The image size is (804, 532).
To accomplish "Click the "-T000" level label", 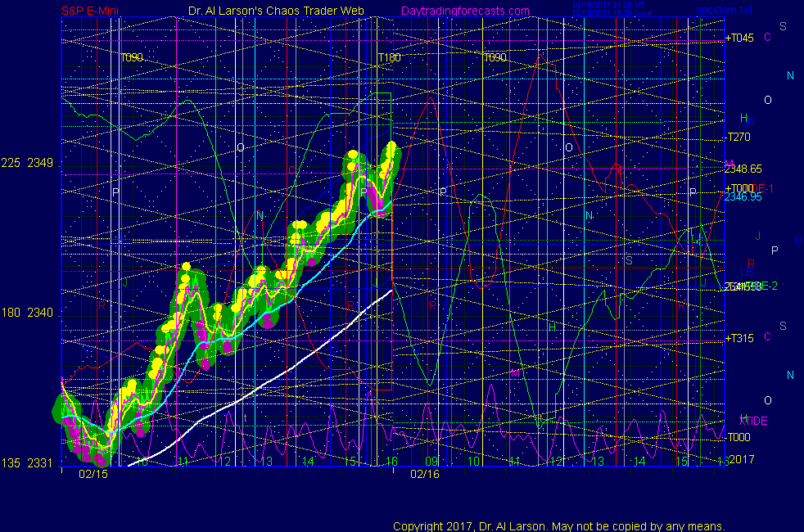I will pos(738,437).
